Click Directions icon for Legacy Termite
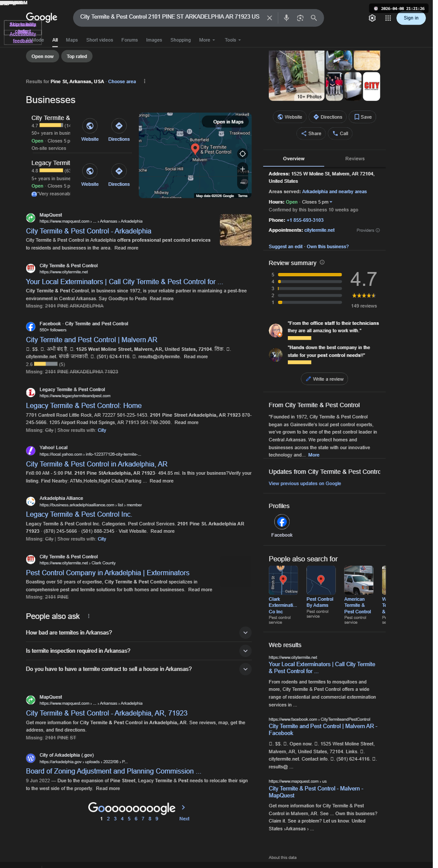The height and width of the screenshot is (868, 438). (x=119, y=171)
